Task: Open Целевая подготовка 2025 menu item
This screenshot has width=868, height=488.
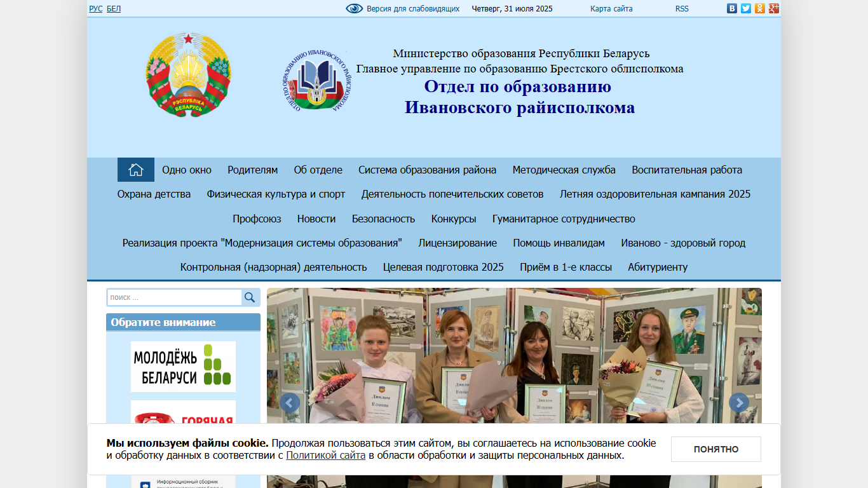Action: (444, 267)
